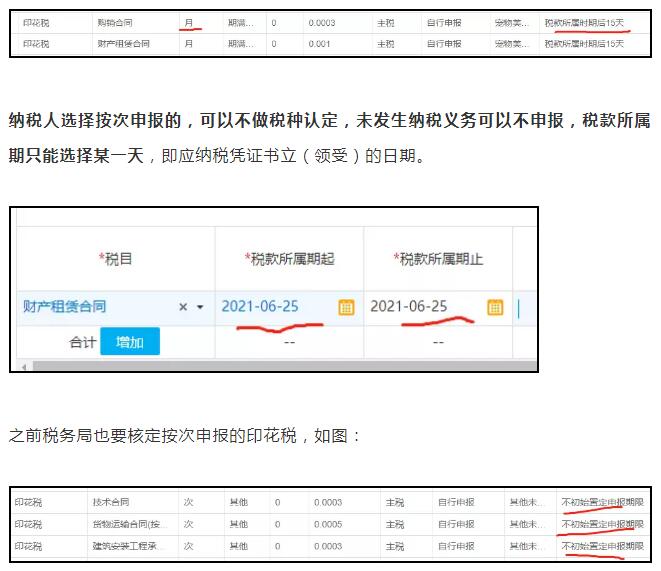
Task: Clear the 财产租赁合同 selection with the X
Action: pos(183,307)
